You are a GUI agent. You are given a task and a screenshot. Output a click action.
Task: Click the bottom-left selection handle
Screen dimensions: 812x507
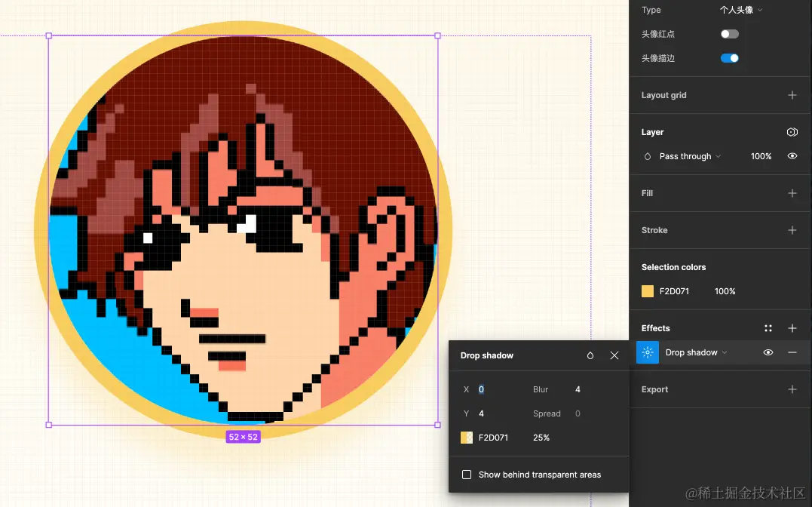click(x=49, y=425)
